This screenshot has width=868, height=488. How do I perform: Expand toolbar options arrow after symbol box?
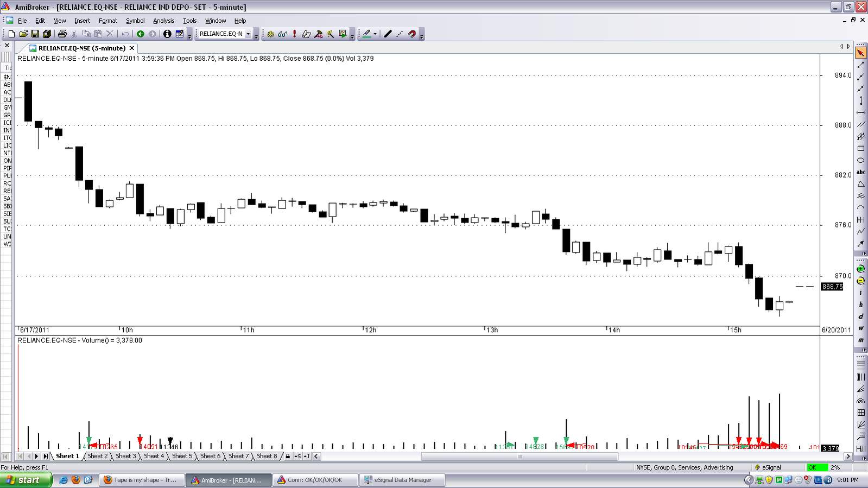(257, 36)
